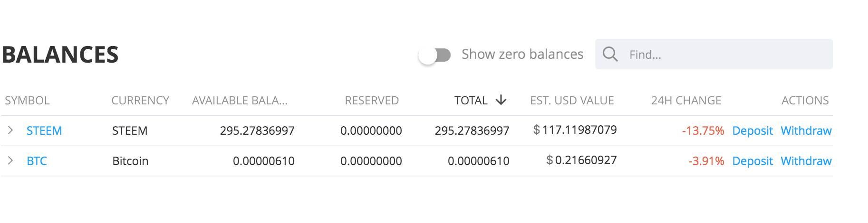Screen dimensions: 868x223
Task: Click the -13.75% change value
Action: tap(703, 130)
